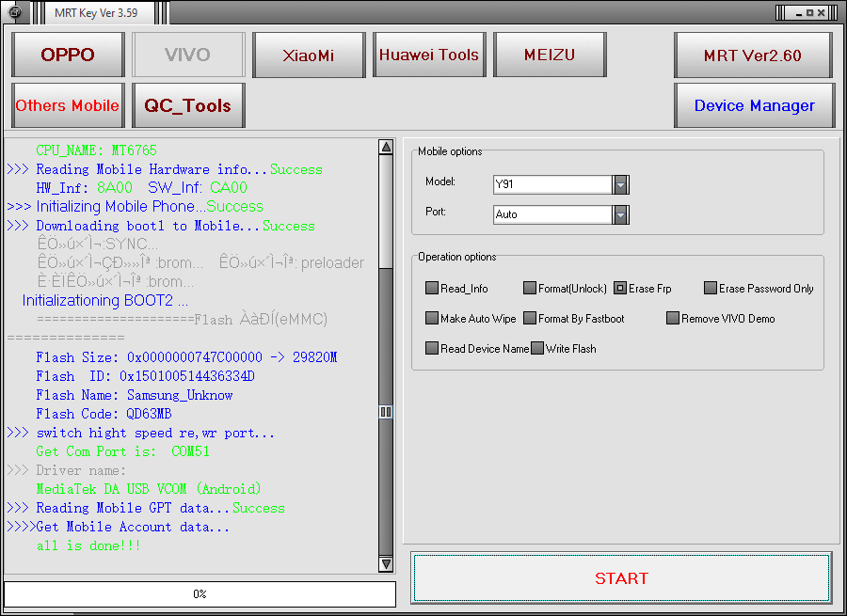Click 'Initializationing BOOT2 ...' log line
The image size is (847, 616).
point(104,300)
